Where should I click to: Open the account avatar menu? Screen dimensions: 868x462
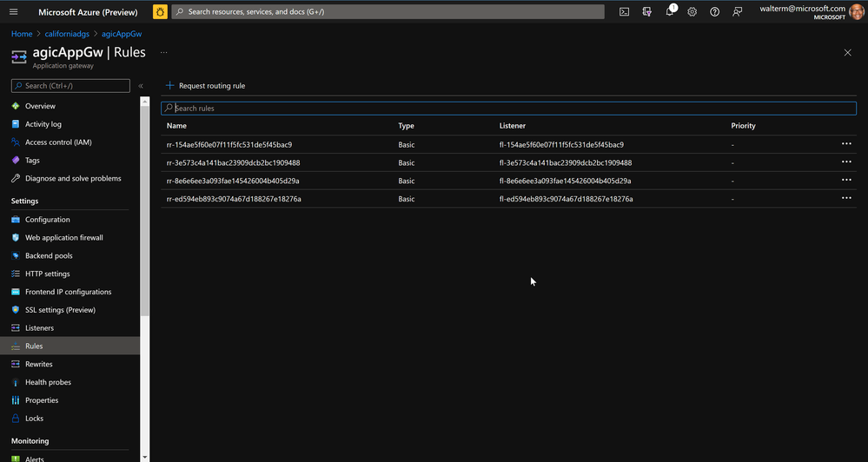[x=856, y=11]
